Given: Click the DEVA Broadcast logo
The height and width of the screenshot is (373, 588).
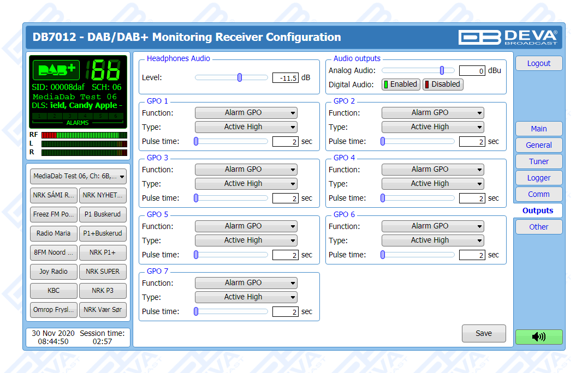Looking at the screenshot, I should (x=508, y=37).
